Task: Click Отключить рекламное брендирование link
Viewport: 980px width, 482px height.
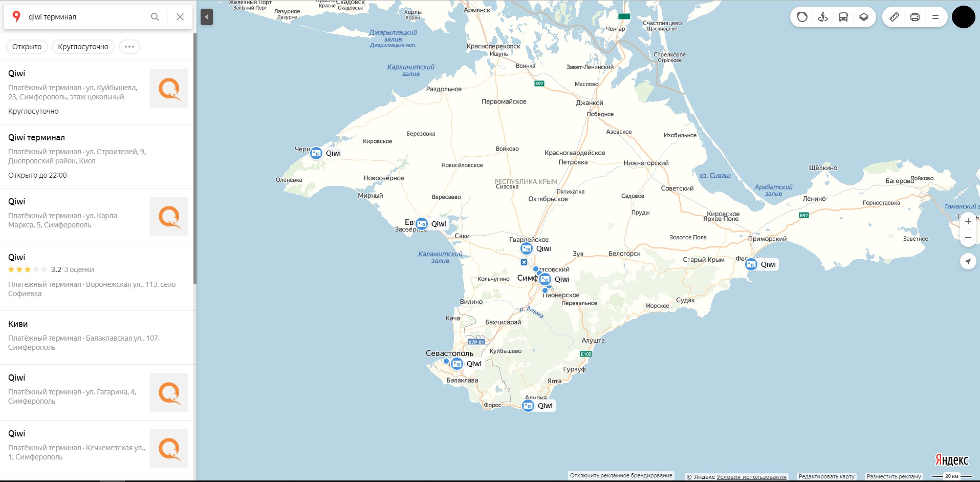Action: click(x=621, y=475)
